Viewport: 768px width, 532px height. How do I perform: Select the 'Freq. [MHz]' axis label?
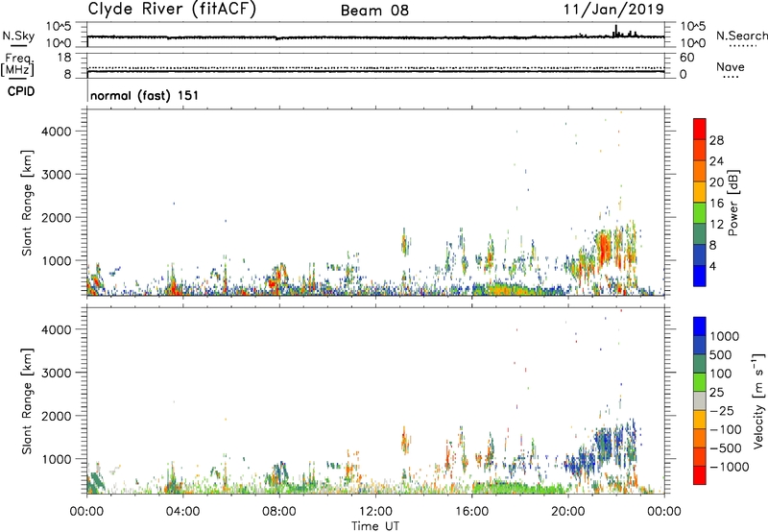tap(17, 64)
